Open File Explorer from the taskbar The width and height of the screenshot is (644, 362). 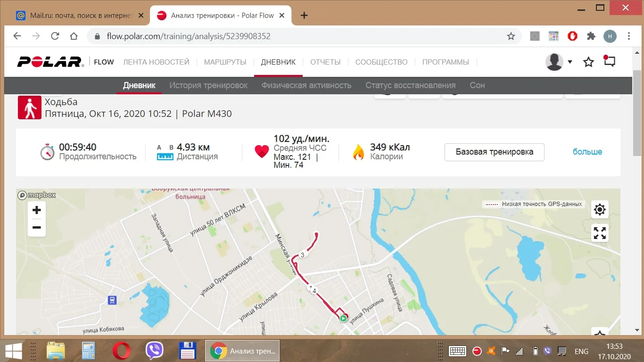click(x=56, y=351)
